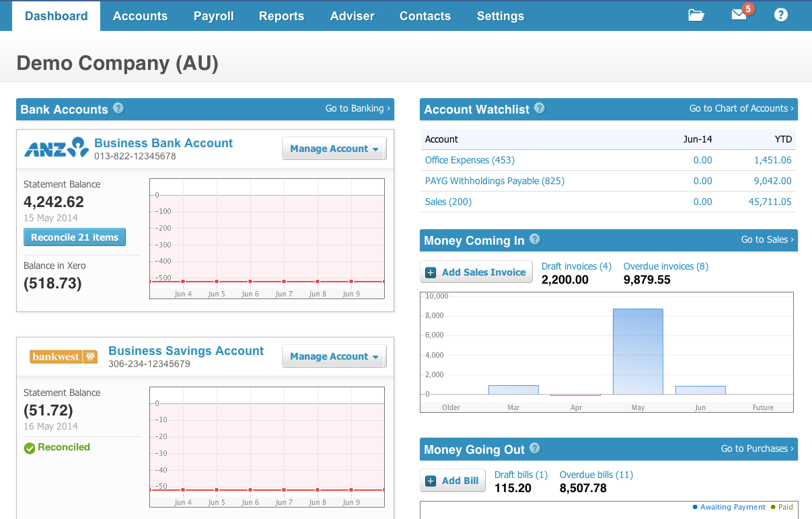The height and width of the screenshot is (519, 812).
Task: Click the plus icon on Add Bill
Action: pyautogui.click(x=430, y=480)
